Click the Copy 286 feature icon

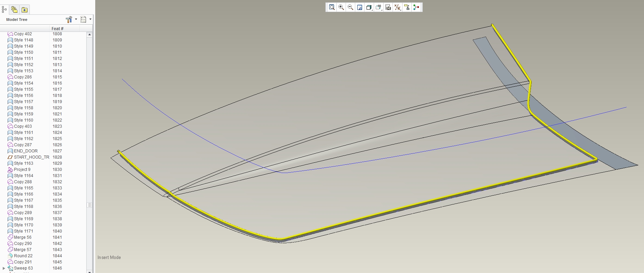coord(10,77)
